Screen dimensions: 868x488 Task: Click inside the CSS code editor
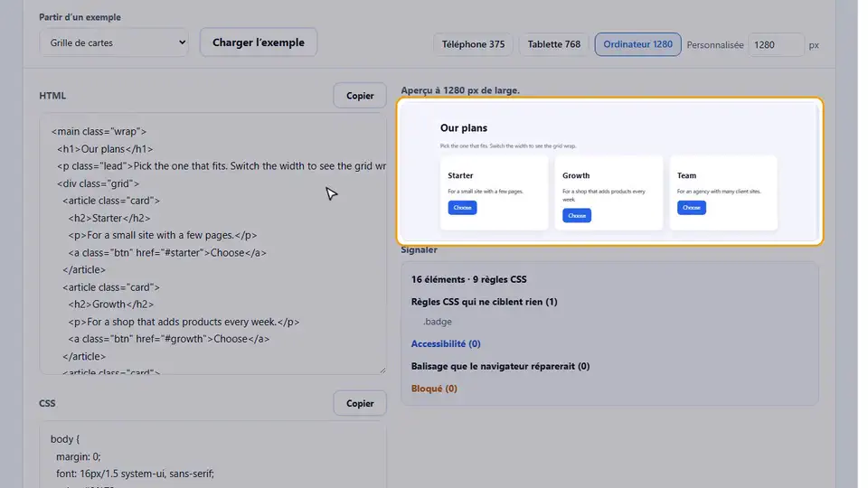213,455
